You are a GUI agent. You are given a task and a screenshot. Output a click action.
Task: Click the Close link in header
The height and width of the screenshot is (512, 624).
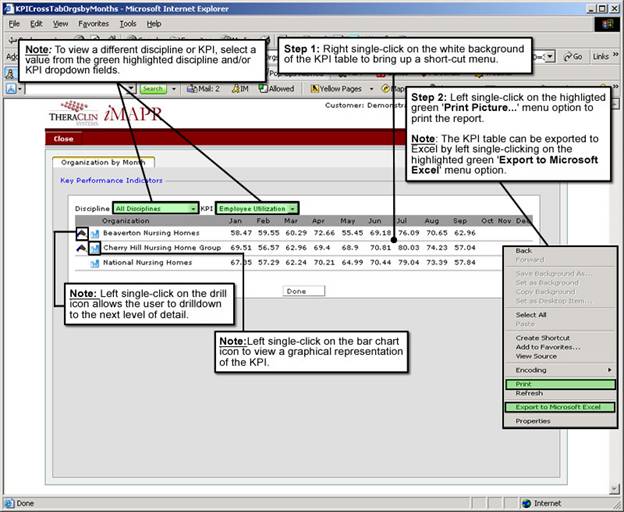click(63, 139)
